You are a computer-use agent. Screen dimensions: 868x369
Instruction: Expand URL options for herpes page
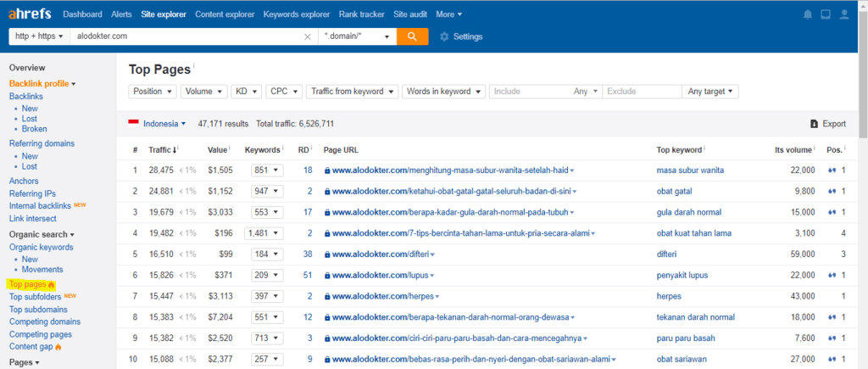click(437, 296)
